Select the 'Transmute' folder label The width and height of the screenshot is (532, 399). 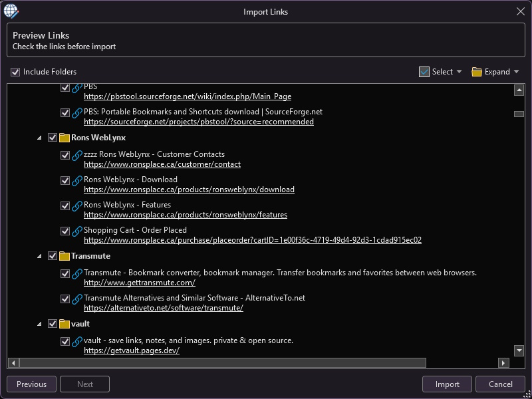90,256
